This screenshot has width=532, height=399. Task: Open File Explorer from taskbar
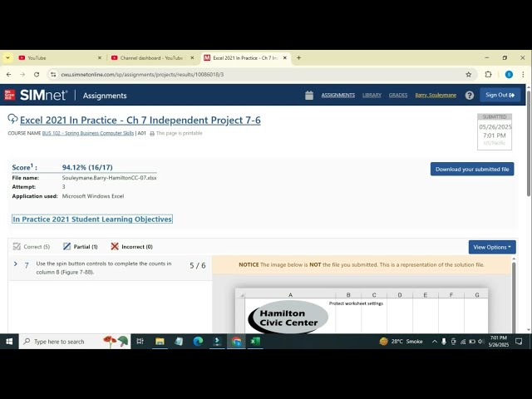pyautogui.click(x=160, y=342)
